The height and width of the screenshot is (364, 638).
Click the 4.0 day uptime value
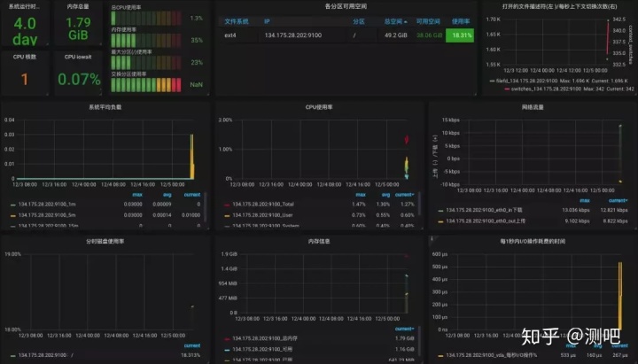coord(25,31)
